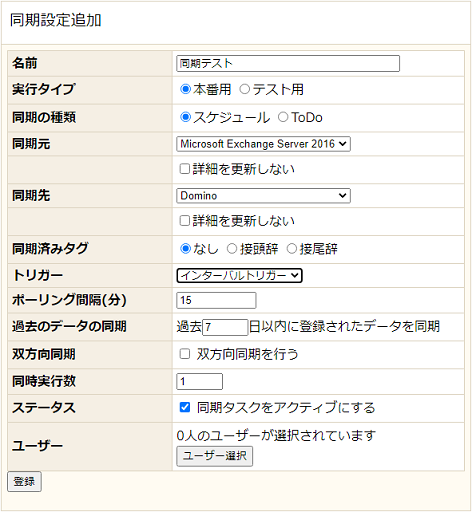Image resolution: width=472 pixels, height=512 pixels.
Task: Click the ポーリング間隔 input field
Action: 216,300
